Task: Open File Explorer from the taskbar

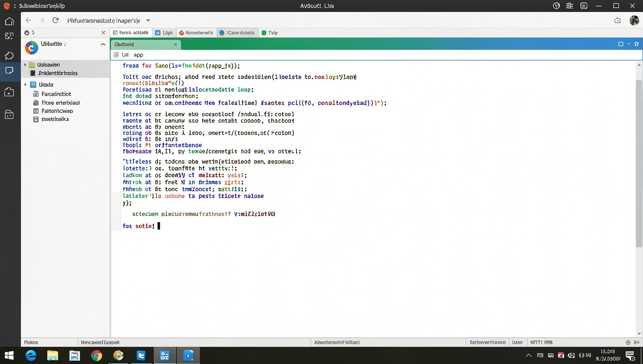Action: pos(53,356)
